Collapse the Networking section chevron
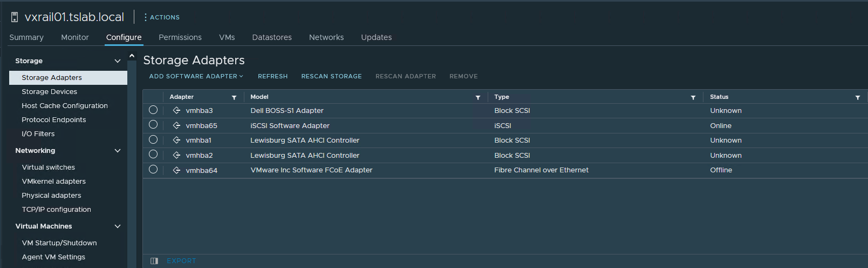 [118, 151]
